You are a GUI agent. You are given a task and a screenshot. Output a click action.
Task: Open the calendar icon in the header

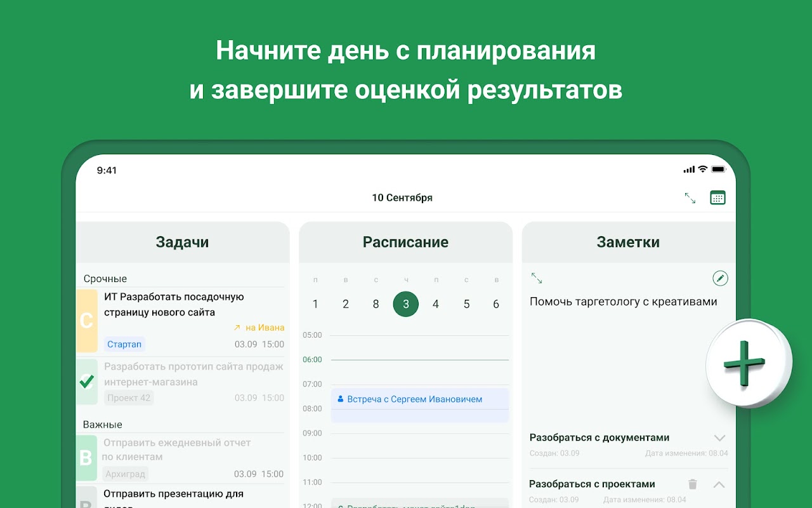tap(717, 197)
